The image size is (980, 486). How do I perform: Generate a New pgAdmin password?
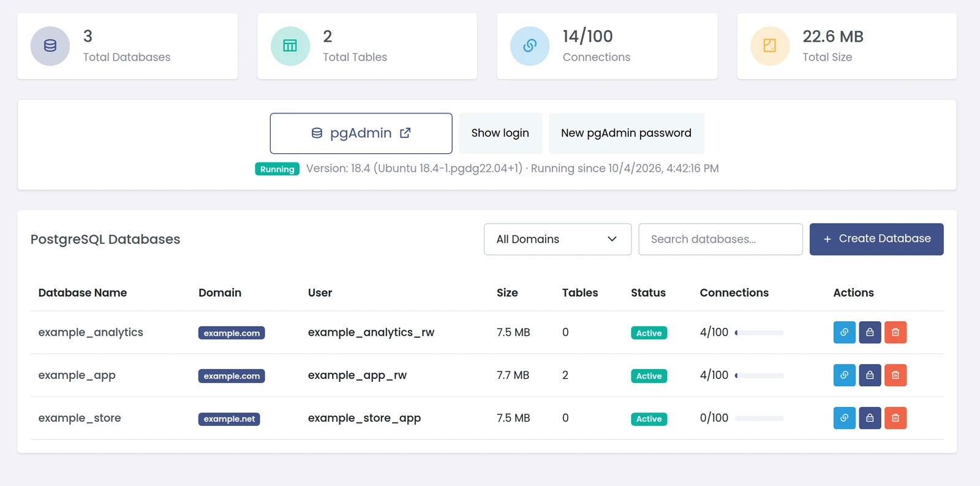click(x=626, y=133)
